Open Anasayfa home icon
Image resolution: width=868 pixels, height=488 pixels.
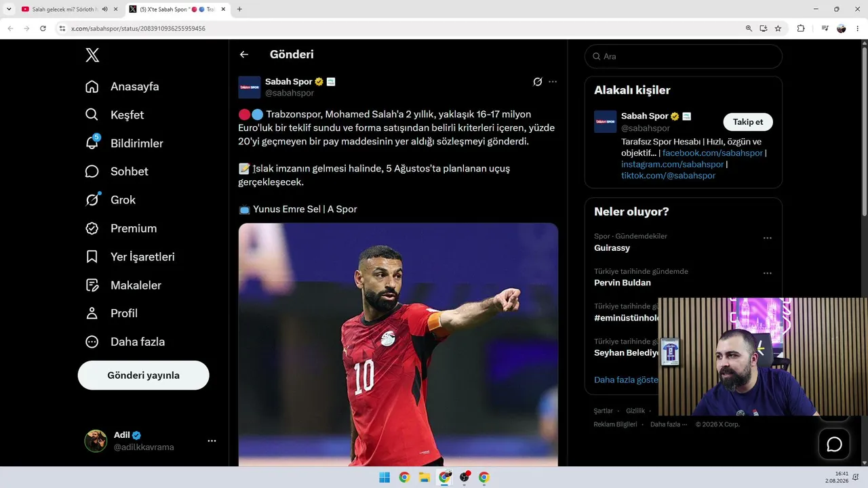pyautogui.click(x=92, y=87)
